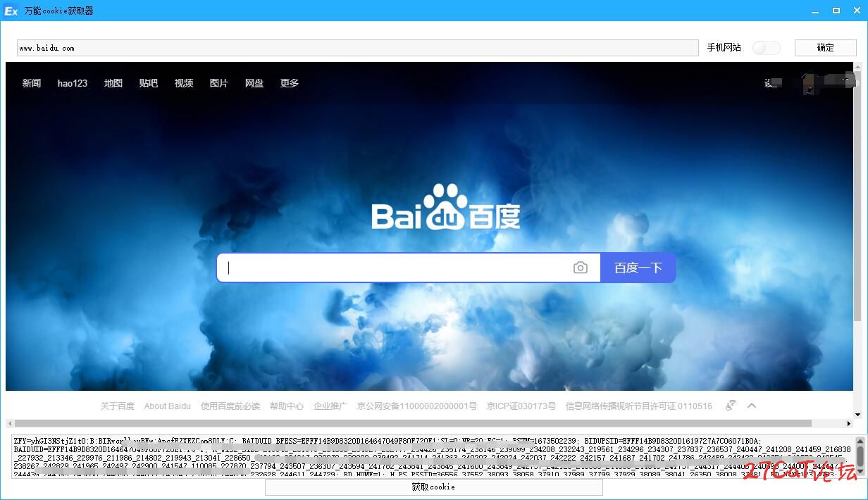The width and height of the screenshot is (868, 500).
Task: Click the horizontal scrollbar's left arrow
Action: point(9,424)
